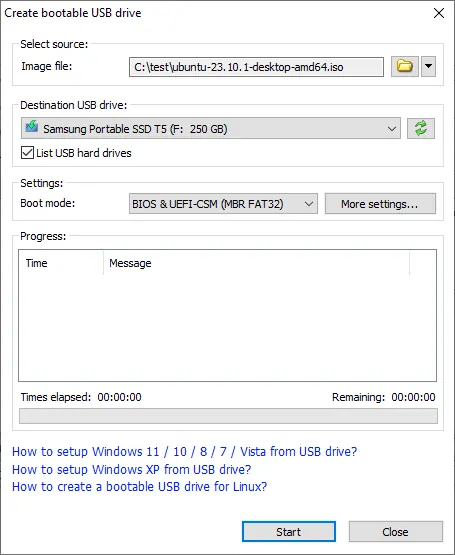The height and width of the screenshot is (555, 455).
Task: Open Destination USB drive dropdown
Action: [211, 128]
